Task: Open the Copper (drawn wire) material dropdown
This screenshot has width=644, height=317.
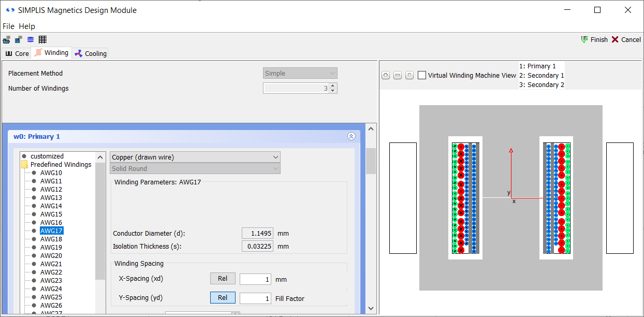Action: point(195,157)
